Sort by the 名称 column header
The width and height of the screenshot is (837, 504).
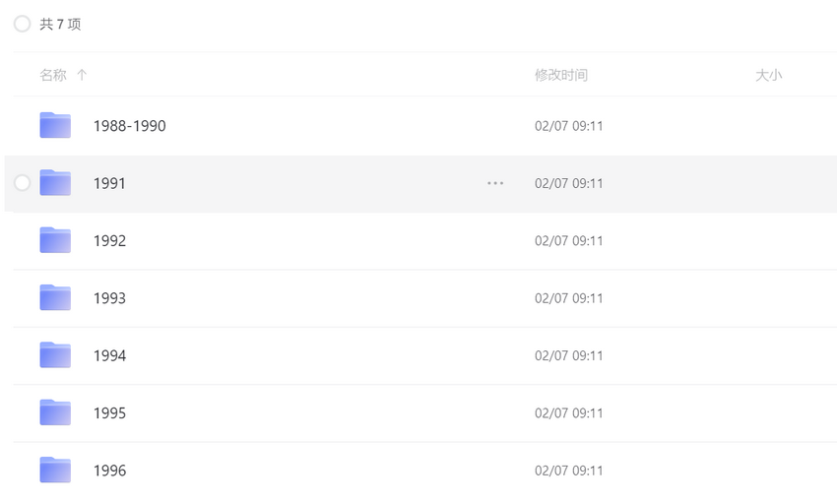tap(53, 75)
